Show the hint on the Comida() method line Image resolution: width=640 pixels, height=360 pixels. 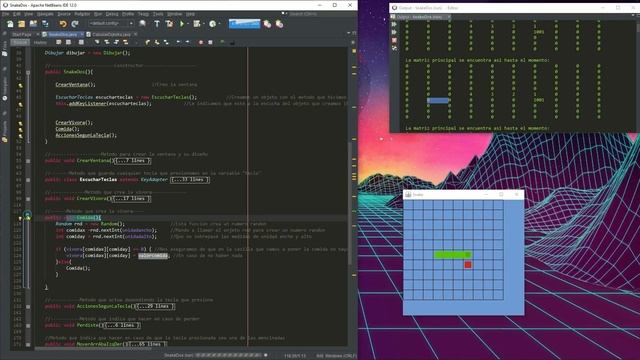(20, 218)
